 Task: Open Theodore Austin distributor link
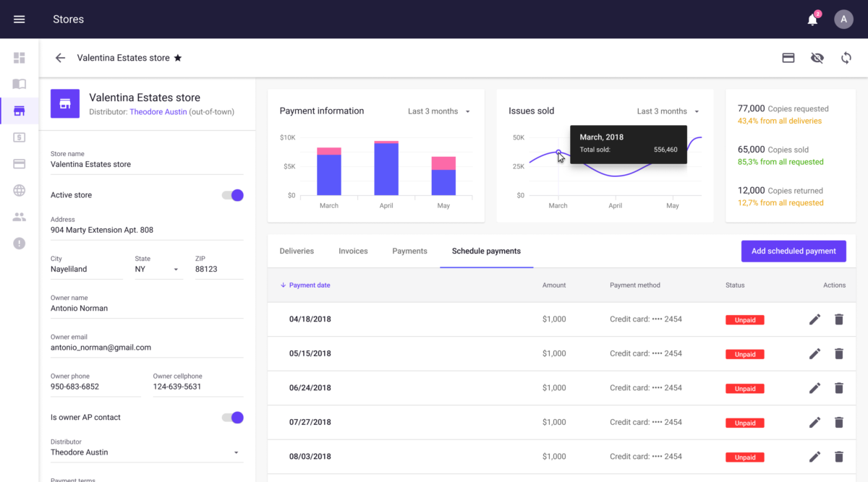[x=158, y=112]
